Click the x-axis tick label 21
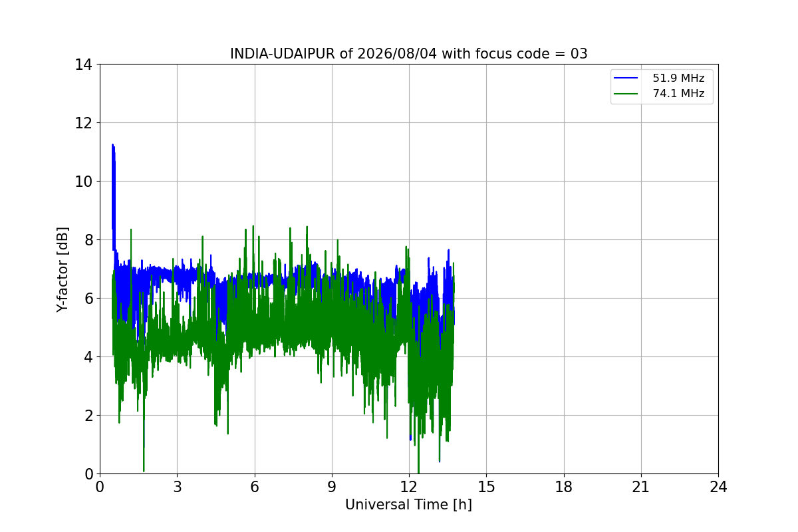798x532 pixels. click(641, 487)
